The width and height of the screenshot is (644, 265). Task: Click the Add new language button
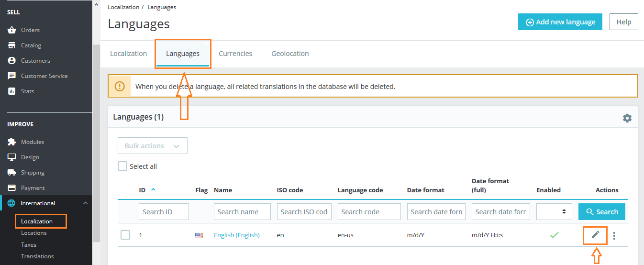[560, 22]
